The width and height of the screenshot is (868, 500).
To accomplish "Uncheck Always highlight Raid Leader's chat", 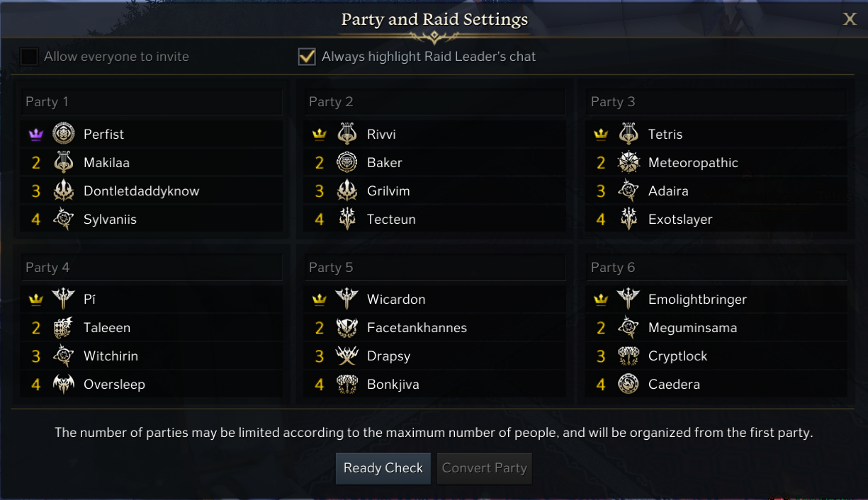I will point(307,57).
